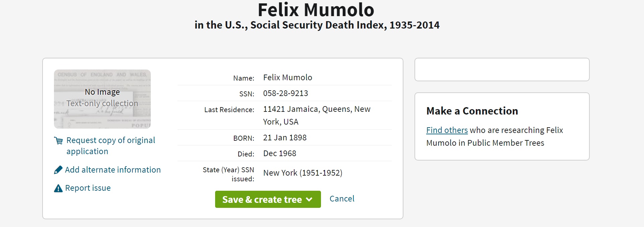Click the SSN value 058-28-9213
Viewport: 644px width, 227px height.
285,93
